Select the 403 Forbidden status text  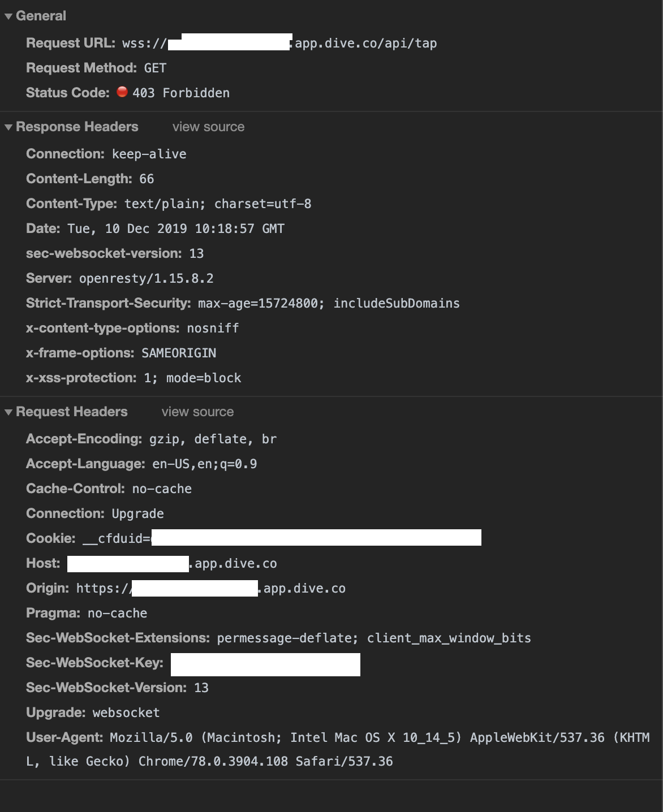point(181,93)
